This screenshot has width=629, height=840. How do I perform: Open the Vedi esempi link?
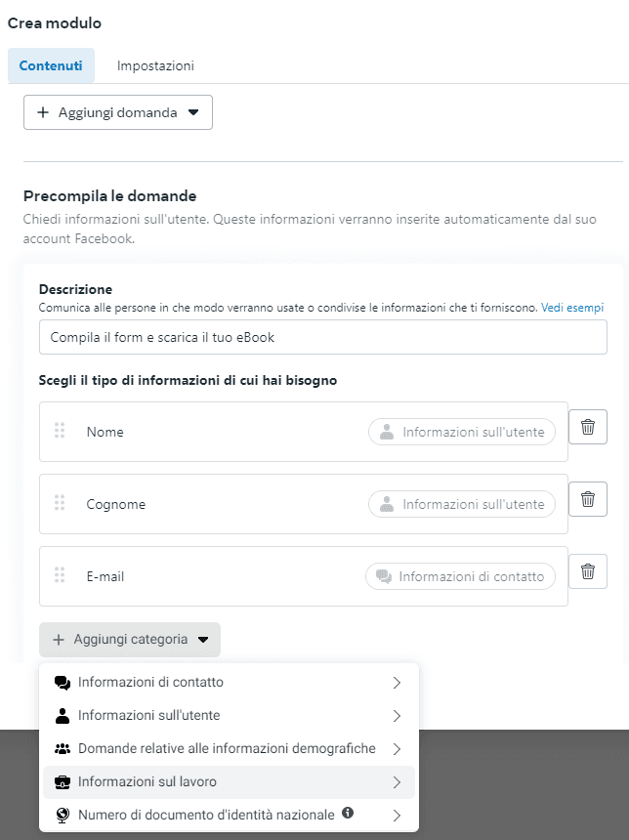pos(571,308)
